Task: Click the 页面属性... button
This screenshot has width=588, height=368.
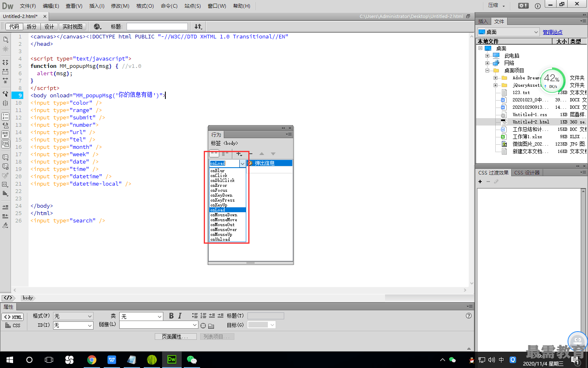Action: pos(176,337)
